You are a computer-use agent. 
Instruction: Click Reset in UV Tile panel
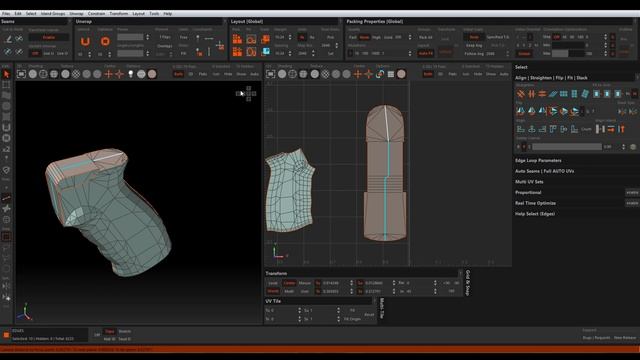(x=369, y=315)
